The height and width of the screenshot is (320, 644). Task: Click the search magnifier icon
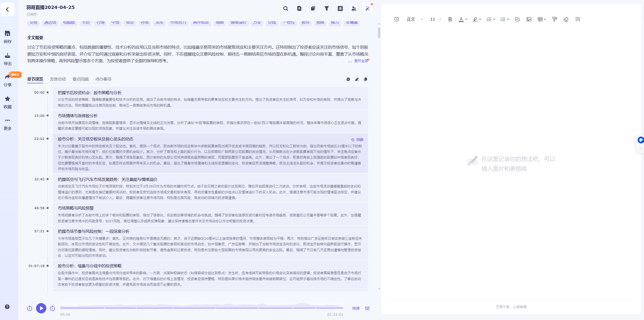tap(285, 8)
